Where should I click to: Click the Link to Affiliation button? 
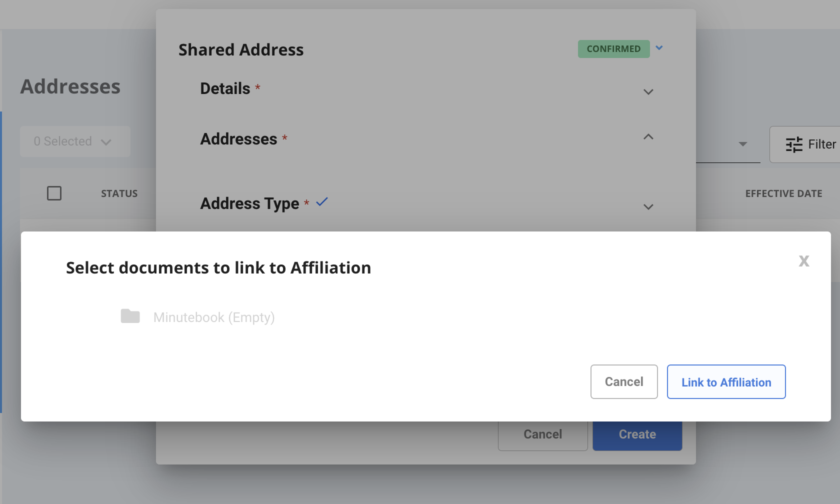pos(726,382)
